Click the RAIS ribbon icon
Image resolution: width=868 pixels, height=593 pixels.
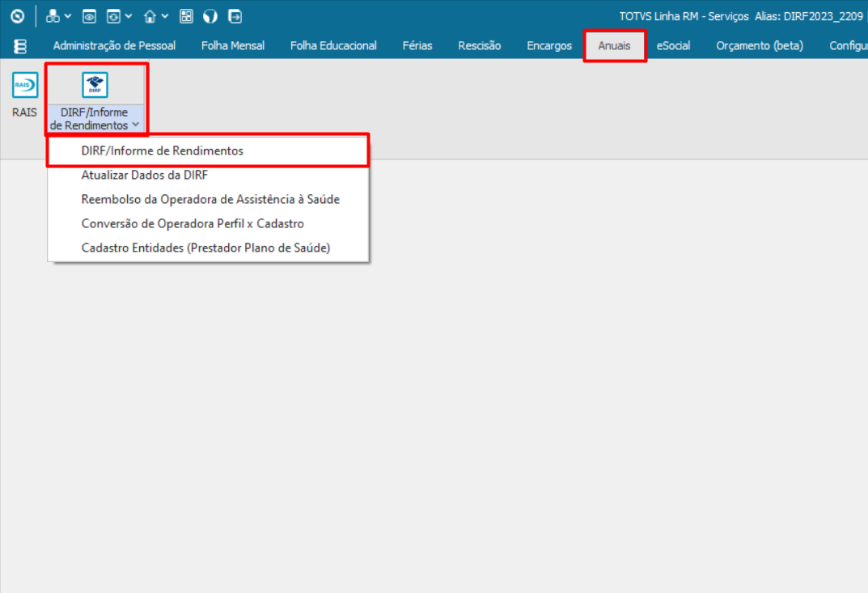pos(25,85)
